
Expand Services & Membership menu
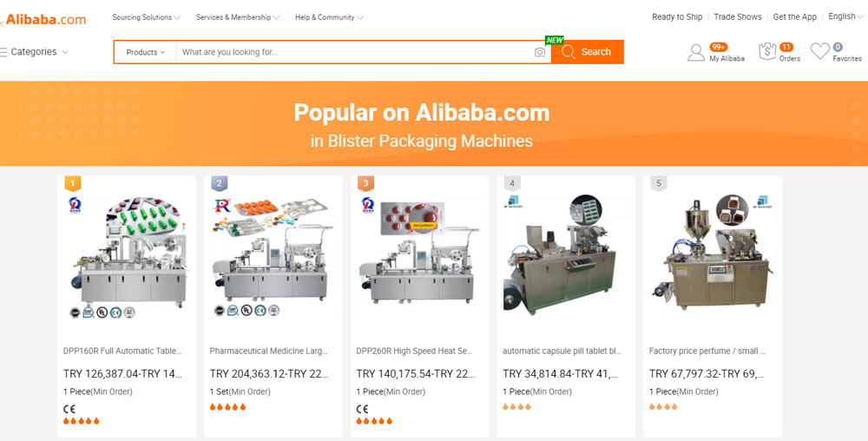[x=238, y=17]
